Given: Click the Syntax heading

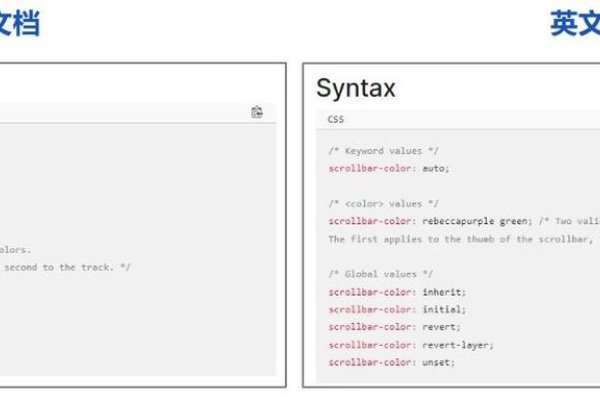Looking at the screenshot, I should click(x=355, y=88).
